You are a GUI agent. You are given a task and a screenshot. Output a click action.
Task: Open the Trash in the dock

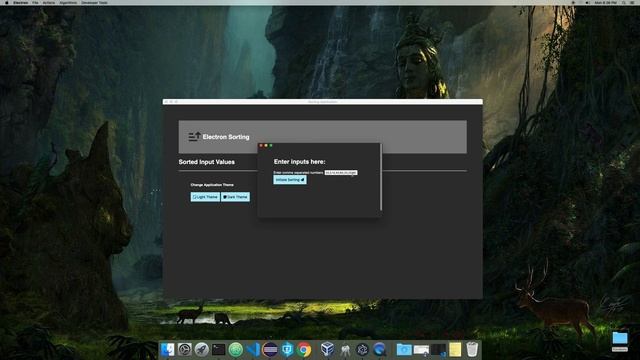tap(472, 349)
